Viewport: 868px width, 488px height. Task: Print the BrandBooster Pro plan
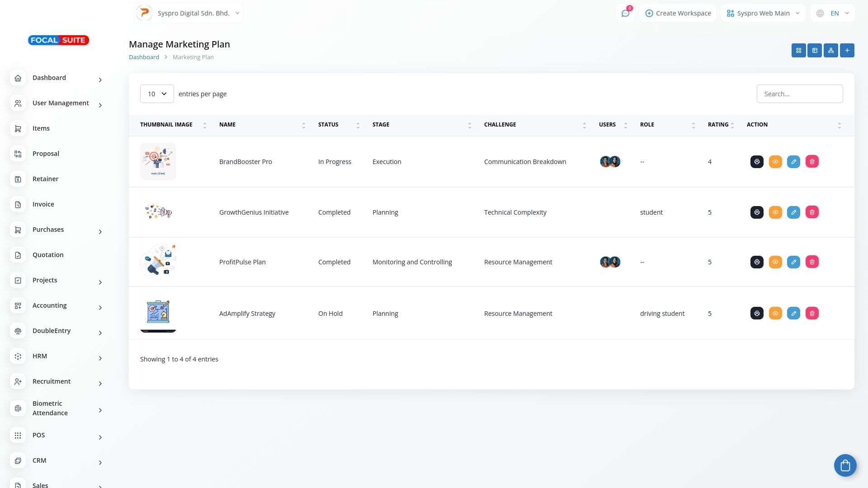pyautogui.click(x=757, y=162)
